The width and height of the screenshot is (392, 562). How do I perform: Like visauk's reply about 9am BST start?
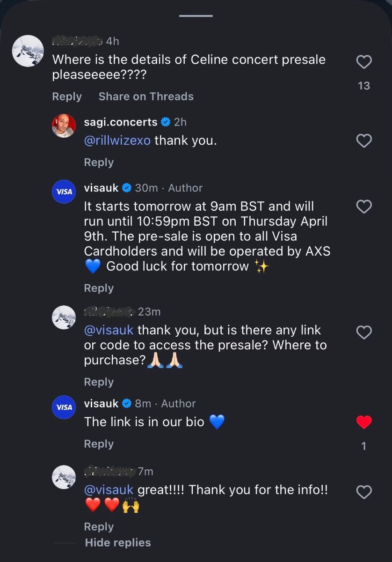point(364,207)
